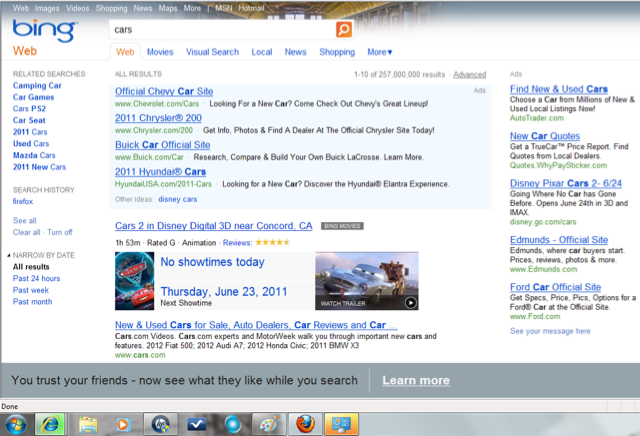Screen dimensions: 640x436
Task: Click the search box containing cars
Action: (222, 30)
